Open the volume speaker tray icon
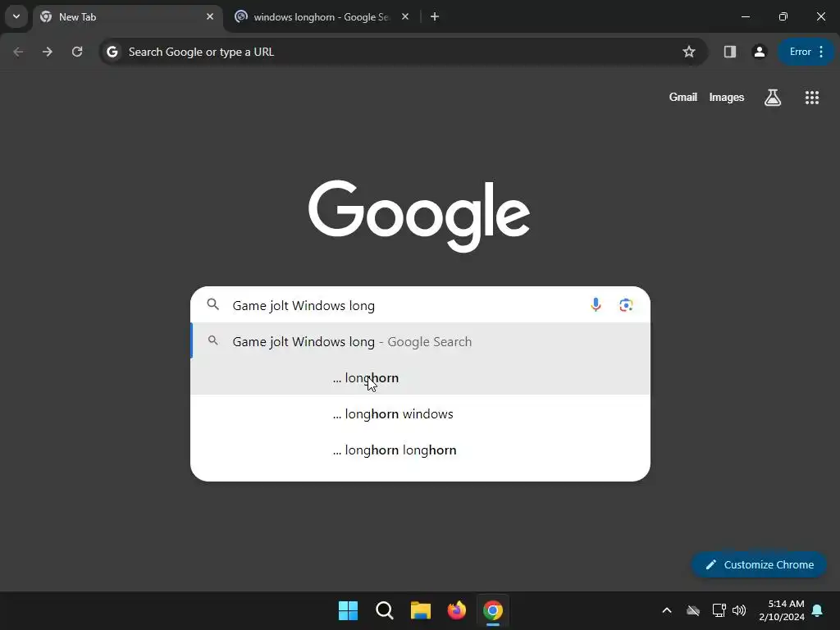 (x=739, y=610)
